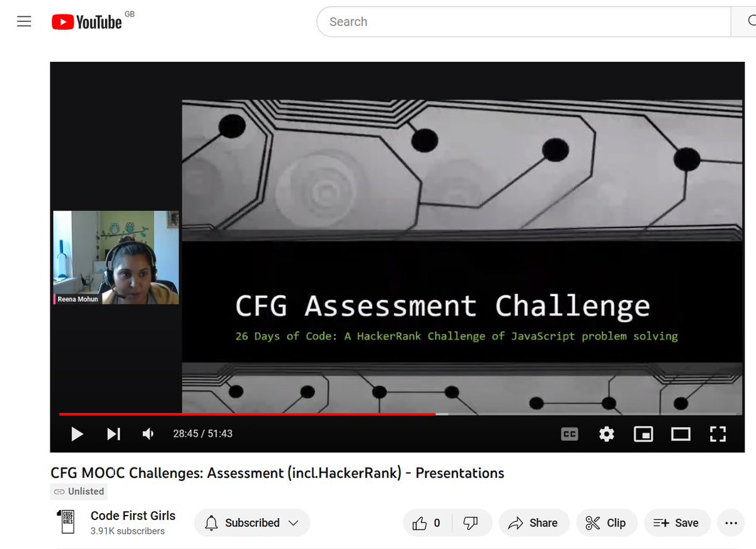Create a Clip of the video
Image resolution: width=756 pixels, height=549 pixels.
pos(607,523)
